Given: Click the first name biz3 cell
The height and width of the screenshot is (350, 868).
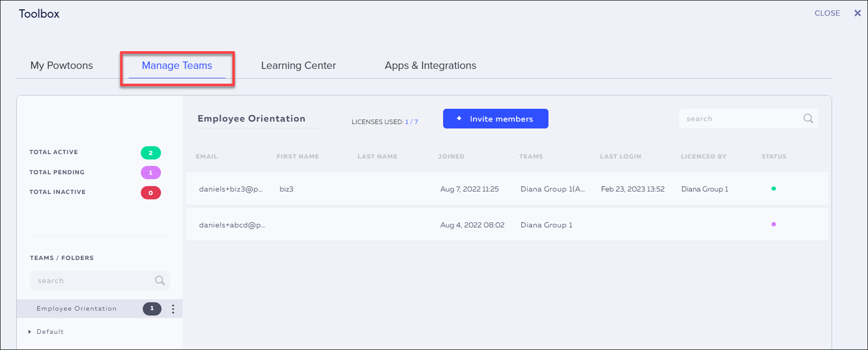Looking at the screenshot, I should coord(287,189).
